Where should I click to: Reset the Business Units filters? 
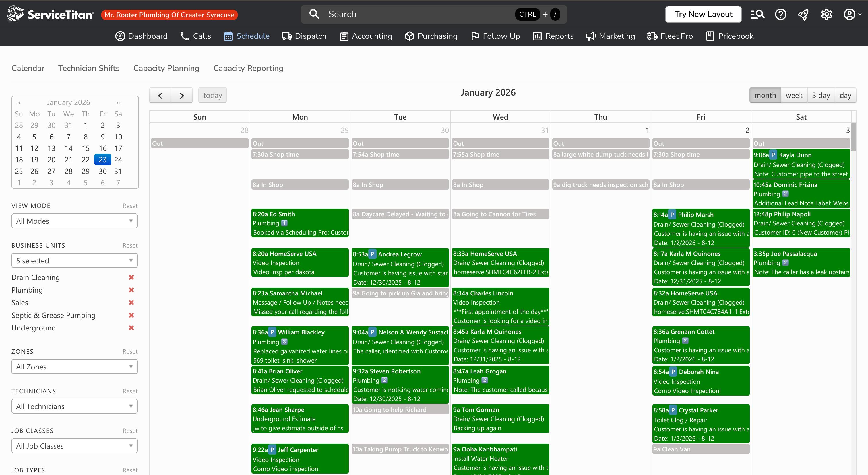coord(130,246)
